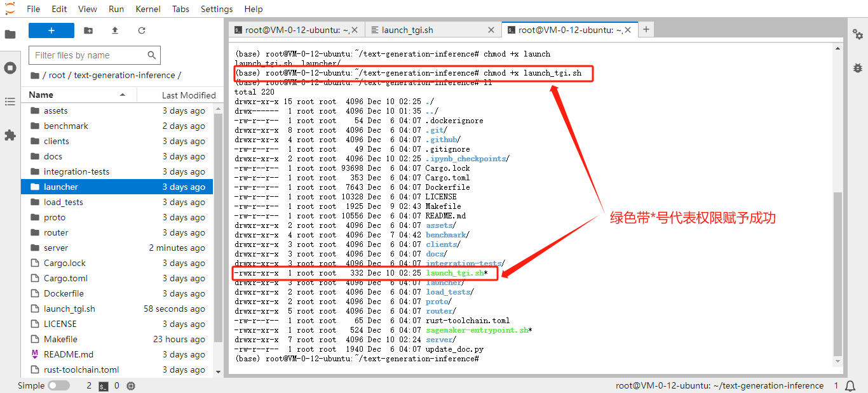The width and height of the screenshot is (868, 393).
Task: Select the Cargo.toml file
Action: point(117,278)
